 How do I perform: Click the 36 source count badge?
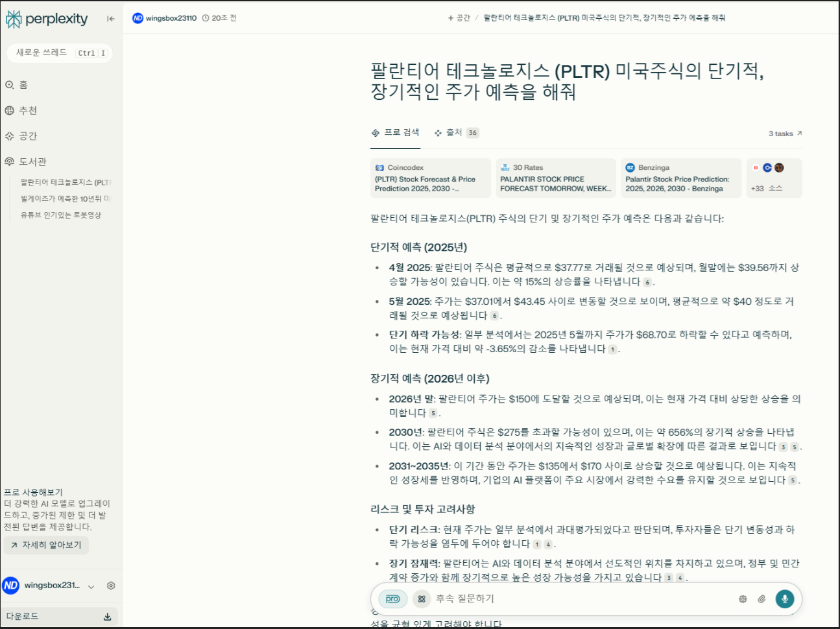473,133
